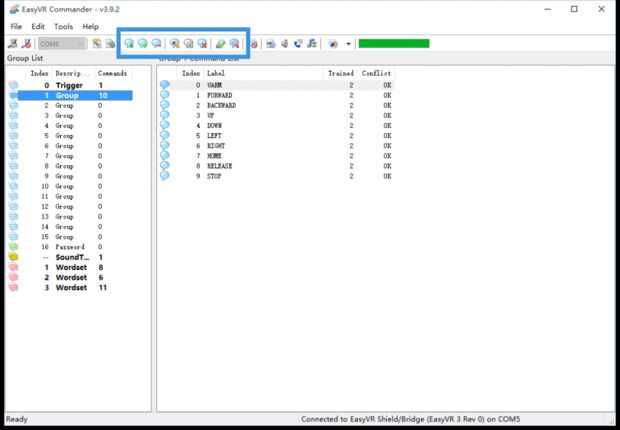Open the Tools menu
Image resolution: width=620 pixels, height=430 pixels.
tap(64, 27)
